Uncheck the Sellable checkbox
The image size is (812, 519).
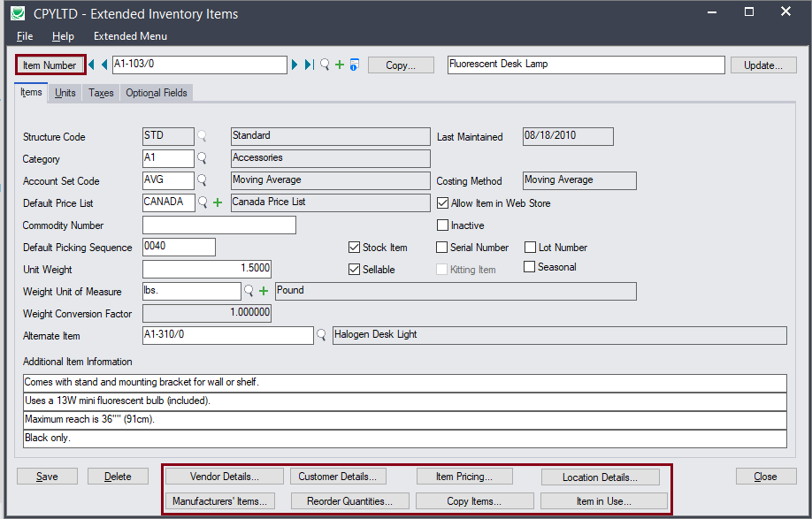355,270
